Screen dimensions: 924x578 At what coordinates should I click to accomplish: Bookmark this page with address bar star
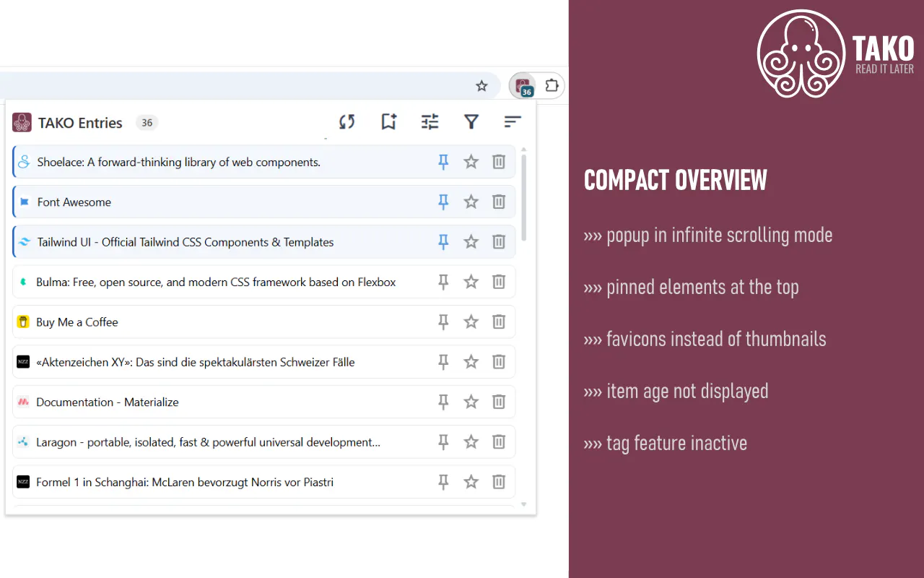point(481,86)
